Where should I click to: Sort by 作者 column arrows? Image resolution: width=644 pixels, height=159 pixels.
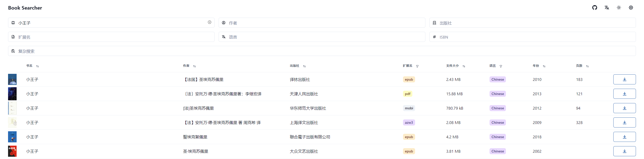[x=194, y=66]
